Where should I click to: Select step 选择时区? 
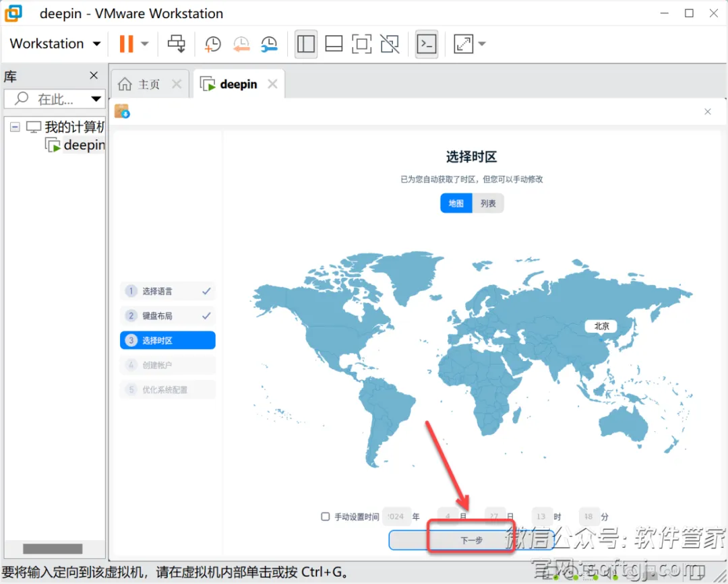pyautogui.click(x=168, y=340)
